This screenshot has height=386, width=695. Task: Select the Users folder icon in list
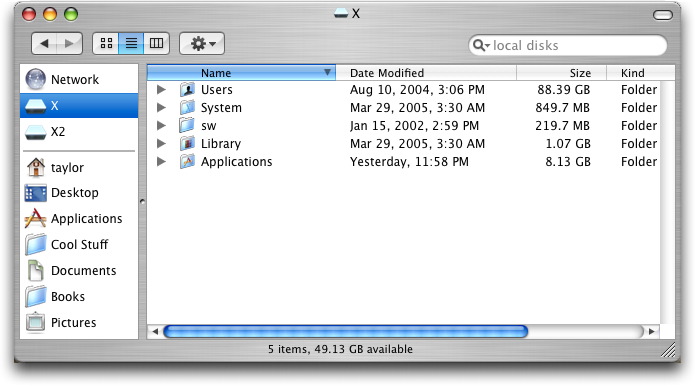click(x=187, y=90)
